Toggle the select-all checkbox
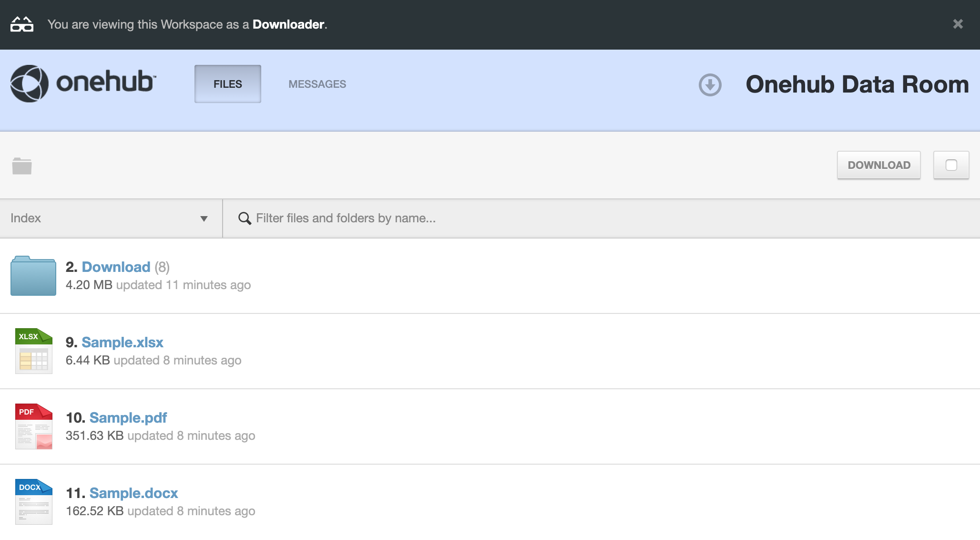Viewport: 980px width, 540px height. 951,165
